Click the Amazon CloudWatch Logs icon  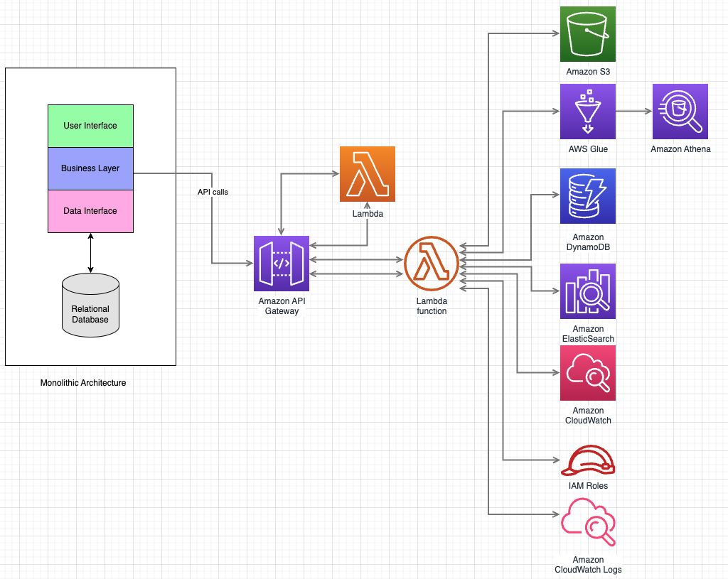(x=588, y=521)
